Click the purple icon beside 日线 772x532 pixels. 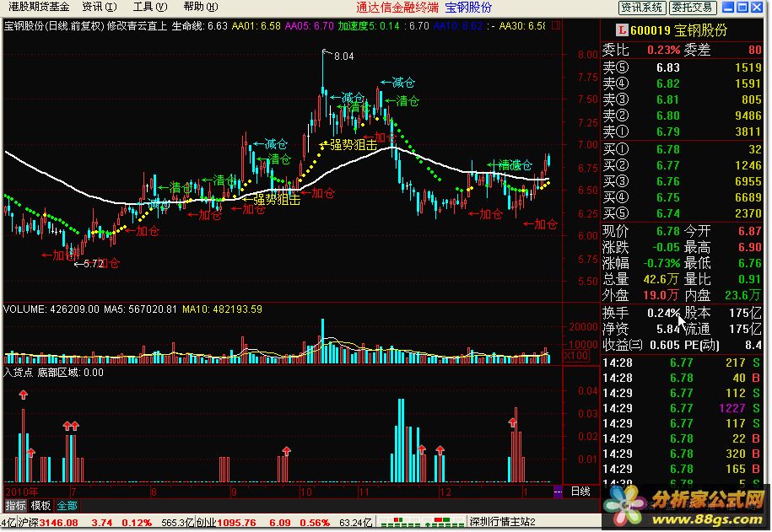point(558,492)
